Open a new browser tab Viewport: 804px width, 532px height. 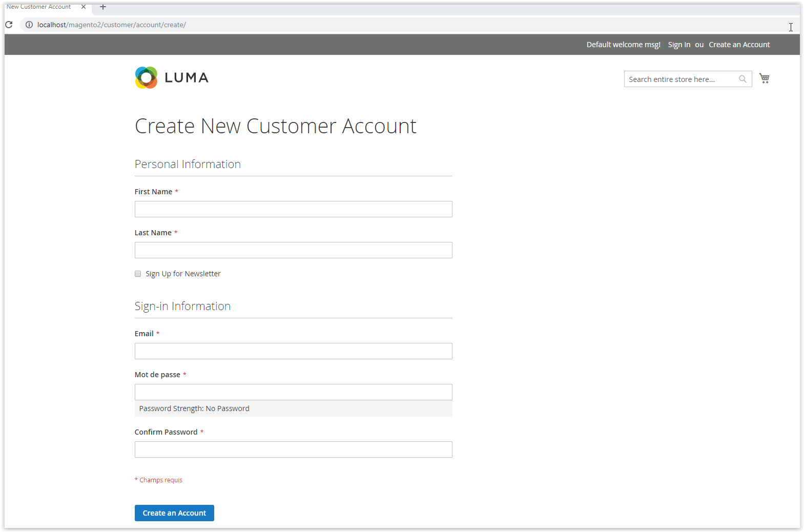coord(103,7)
